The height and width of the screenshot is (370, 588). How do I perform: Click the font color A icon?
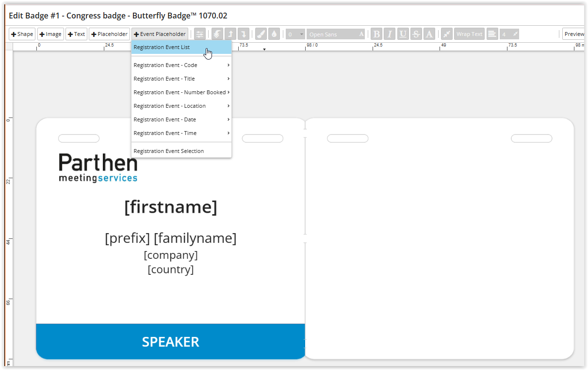(x=429, y=34)
